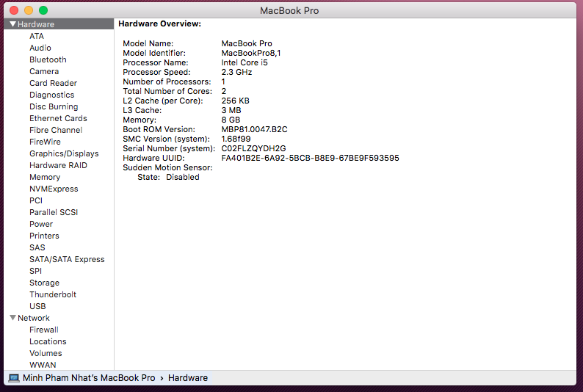
Task: Click the L2 Cache value 256 KB
Action: pos(235,101)
